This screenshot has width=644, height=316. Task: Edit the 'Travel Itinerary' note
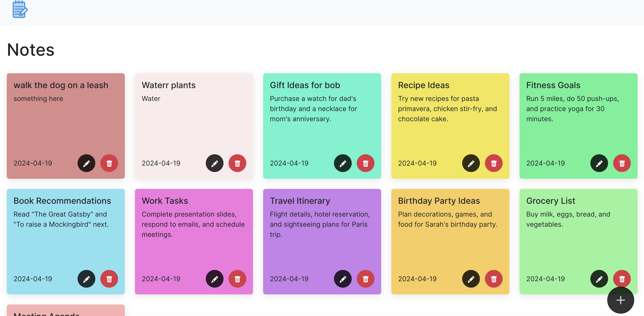[x=343, y=279]
